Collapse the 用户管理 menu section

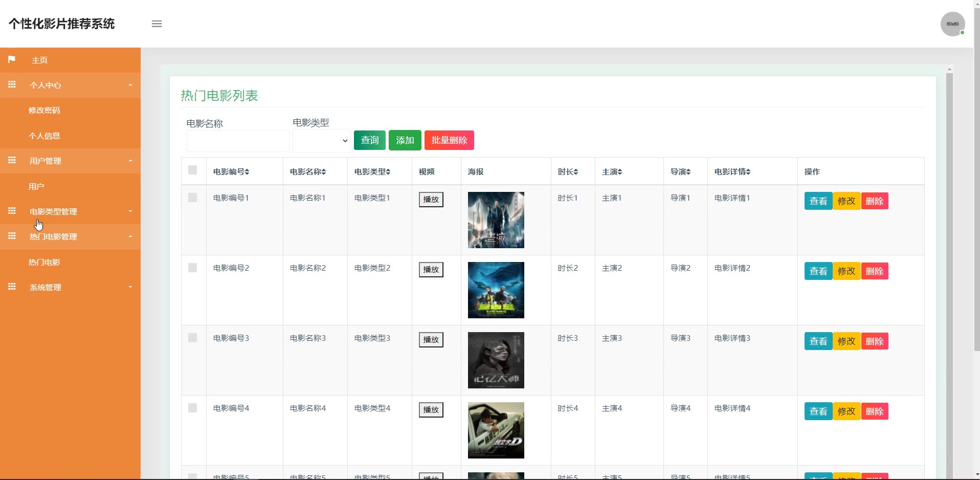tap(70, 161)
